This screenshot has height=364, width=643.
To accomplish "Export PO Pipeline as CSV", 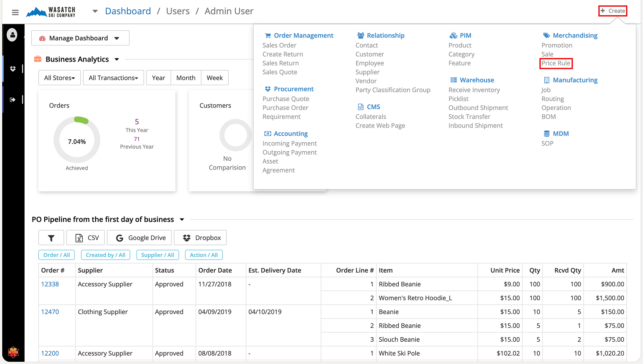I will pyautogui.click(x=86, y=238).
